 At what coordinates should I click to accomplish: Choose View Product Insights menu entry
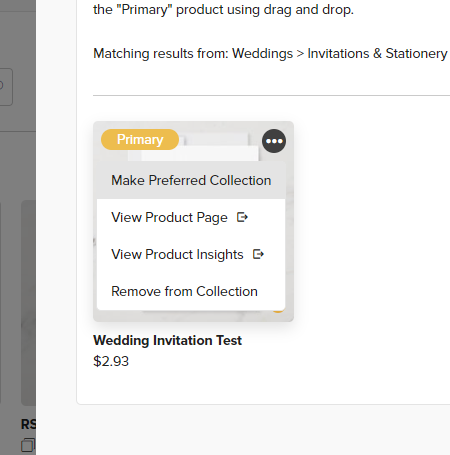coord(191,254)
